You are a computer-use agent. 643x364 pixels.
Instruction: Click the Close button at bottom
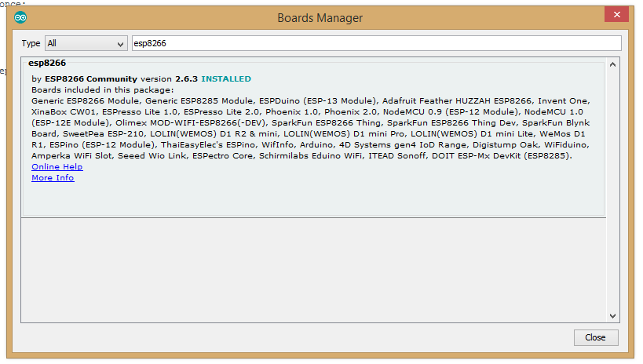(595, 337)
